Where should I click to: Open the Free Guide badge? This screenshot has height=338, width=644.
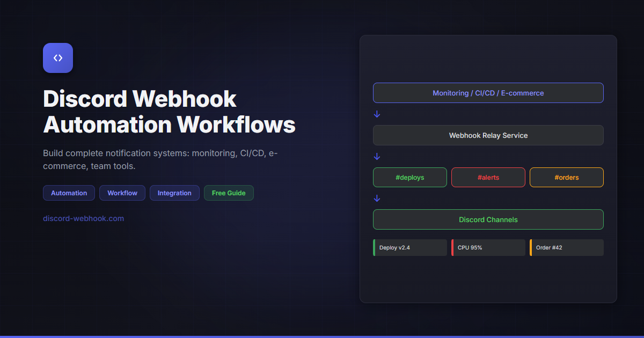pyautogui.click(x=229, y=193)
